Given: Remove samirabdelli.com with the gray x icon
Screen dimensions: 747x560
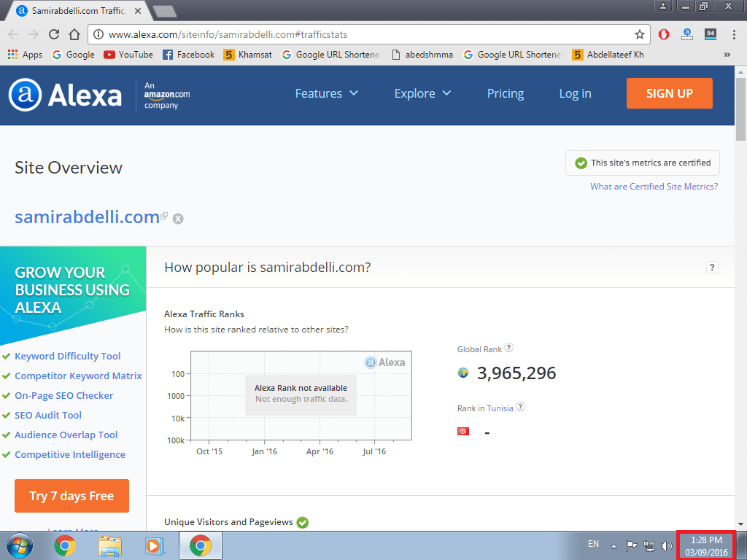Looking at the screenshot, I should [178, 219].
